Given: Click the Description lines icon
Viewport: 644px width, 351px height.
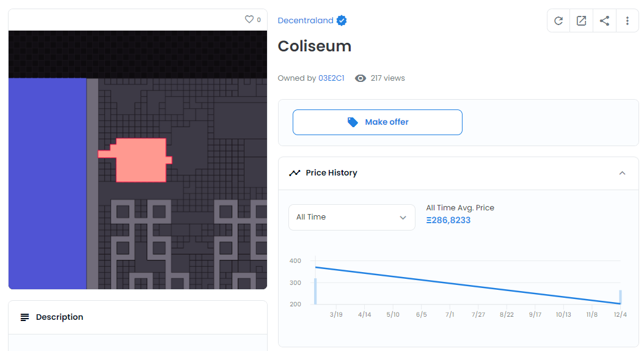Looking at the screenshot, I should [25, 317].
